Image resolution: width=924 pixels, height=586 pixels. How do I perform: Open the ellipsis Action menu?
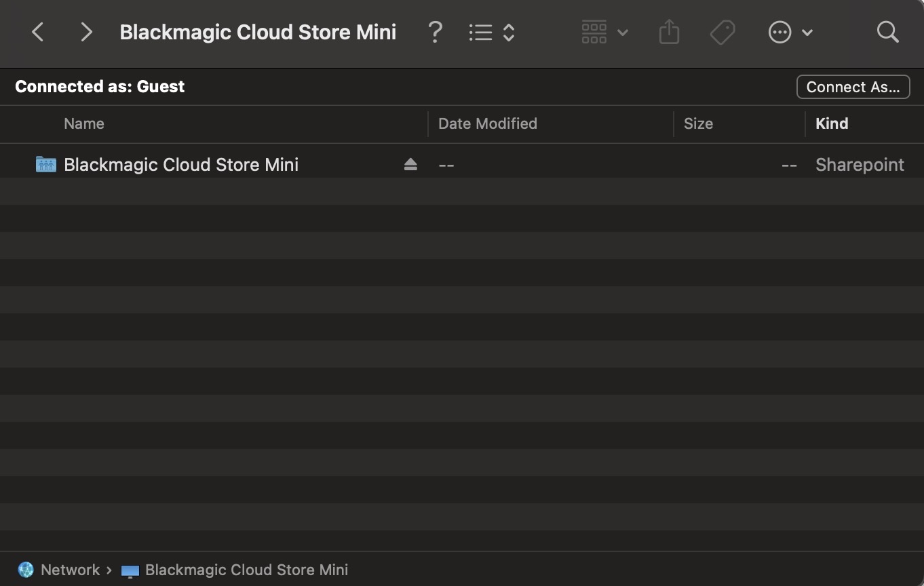coord(789,32)
